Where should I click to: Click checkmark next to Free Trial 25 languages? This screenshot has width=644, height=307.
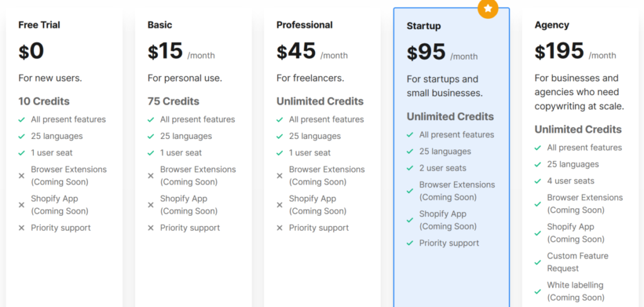point(22,136)
